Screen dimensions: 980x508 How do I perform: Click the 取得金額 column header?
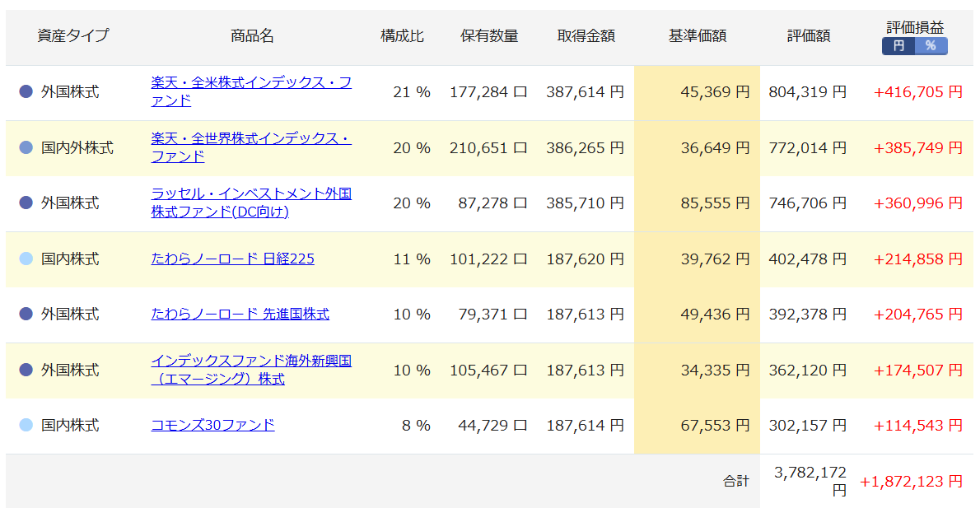pyautogui.click(x=586, y=35)
